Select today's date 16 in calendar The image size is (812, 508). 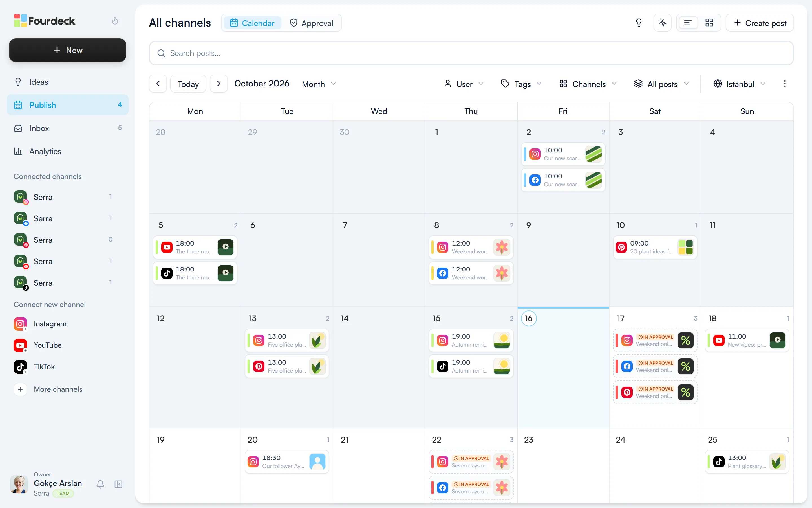[528, 318]
